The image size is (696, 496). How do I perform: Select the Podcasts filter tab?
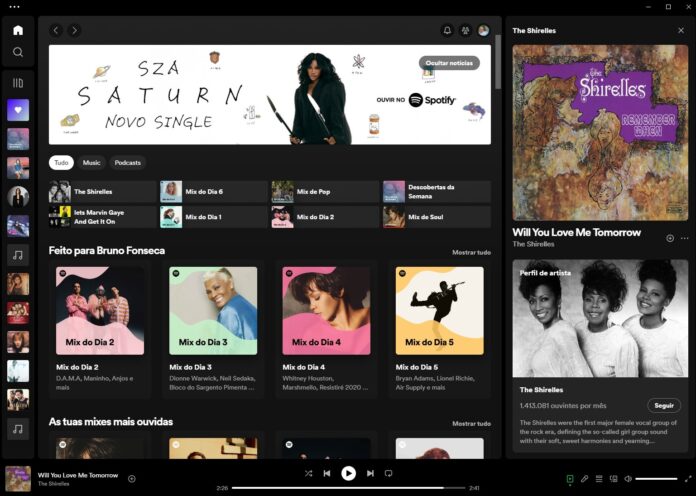pyautogui.click(x=127, y=162)
